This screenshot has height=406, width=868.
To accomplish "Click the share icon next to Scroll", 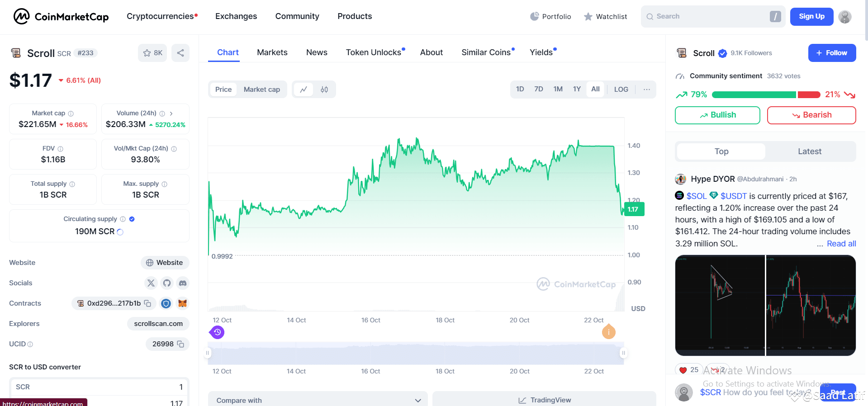I will tap(180, 53).
